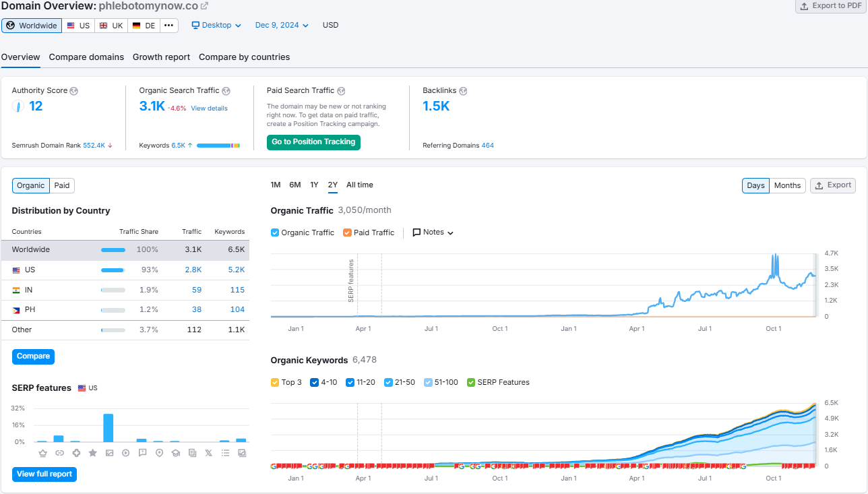
Task: Open more countries via the three-dots button
Action: (168, 26)
